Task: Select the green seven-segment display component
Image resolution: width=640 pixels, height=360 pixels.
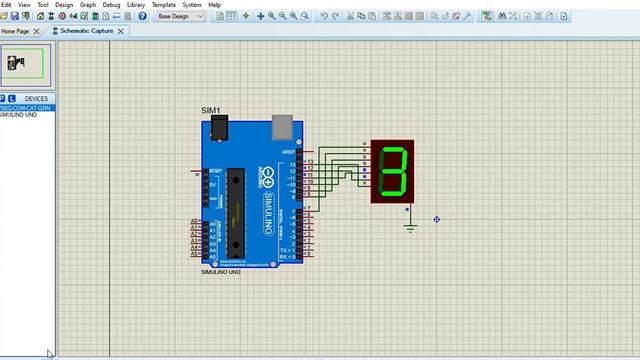Action: tap(392, 171)
